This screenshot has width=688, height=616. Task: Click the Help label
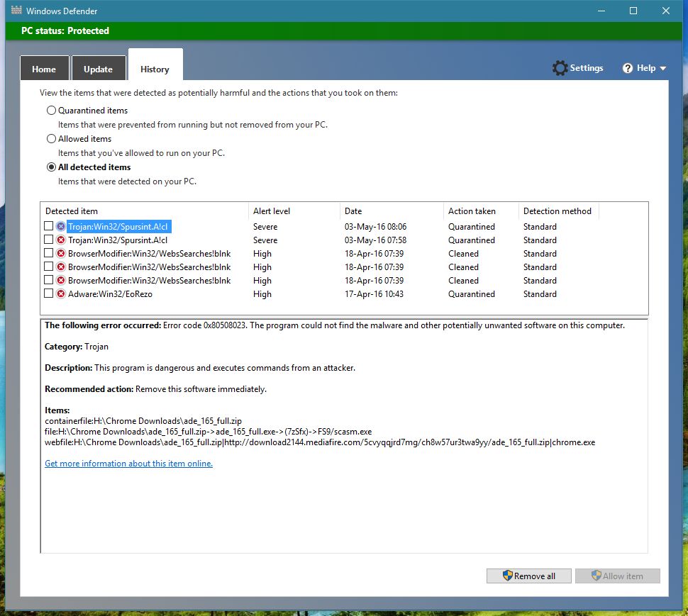click(x=646, y=68)
